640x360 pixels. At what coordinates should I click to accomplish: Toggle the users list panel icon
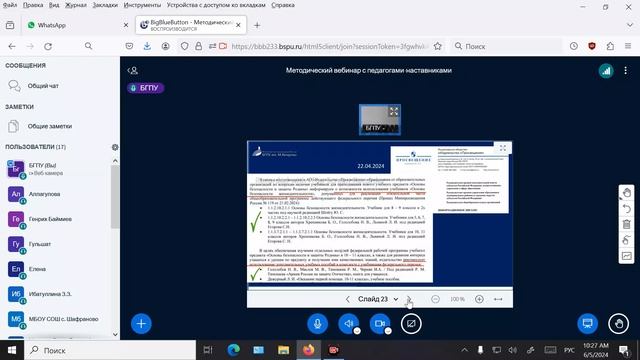[133, 71]
